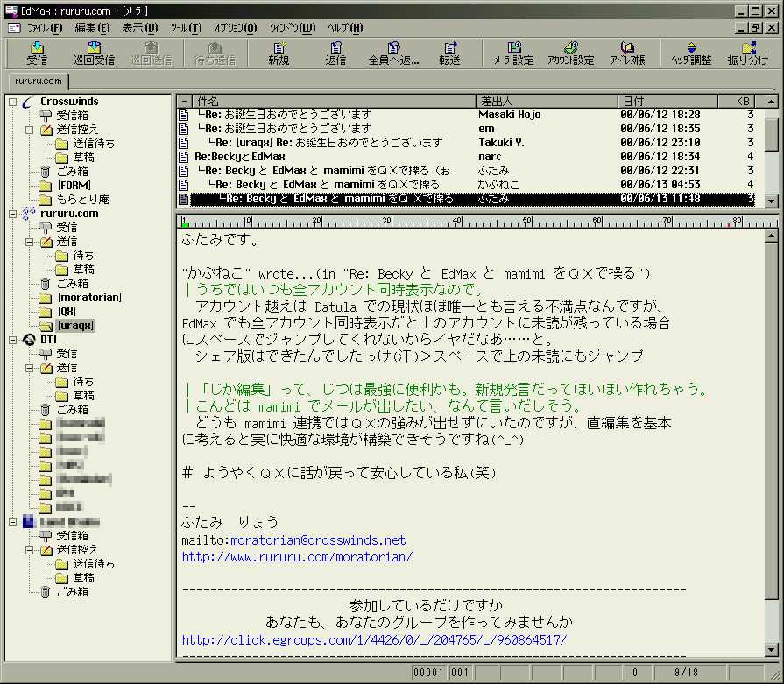Collapse bottom account 送信控え node
Viewport: 784px width, 684px height.
[x=29, y=550]
